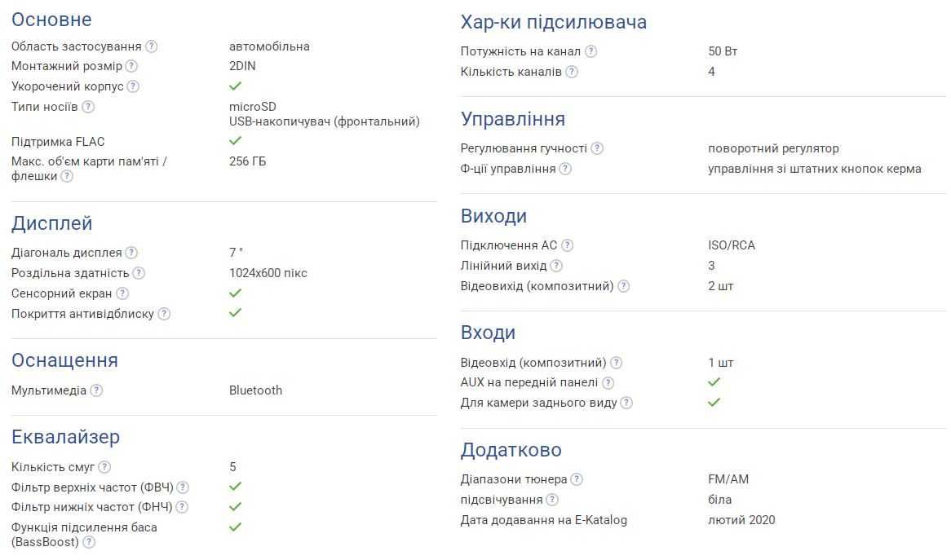This screenshot has width=951, height=560.
Task: Click checkmark for AUX на передній панелі
Action: [x=714, y=381]
